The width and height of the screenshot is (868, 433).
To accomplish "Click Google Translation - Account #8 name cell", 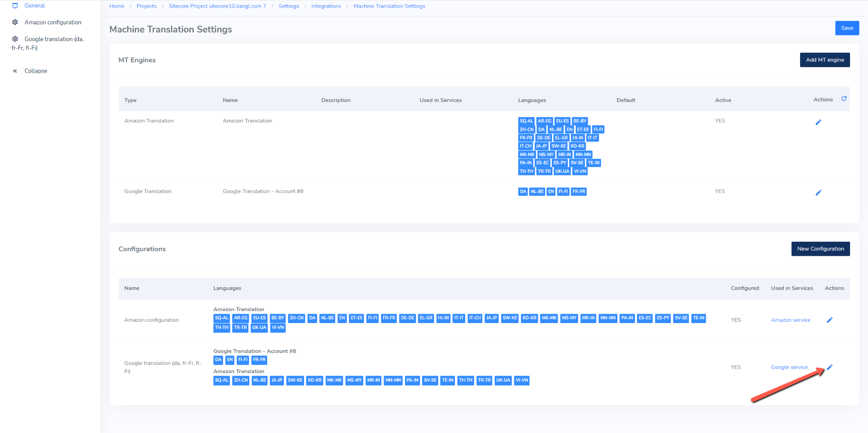I will (x=263, y=191).
